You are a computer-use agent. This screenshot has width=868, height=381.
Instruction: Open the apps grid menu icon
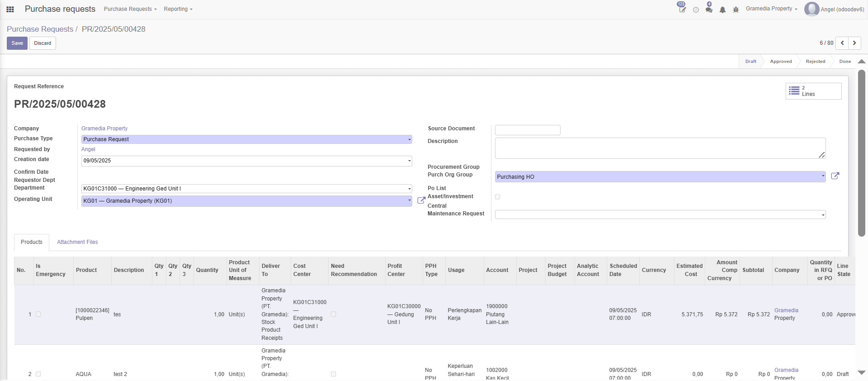click(x=10, y=9)
